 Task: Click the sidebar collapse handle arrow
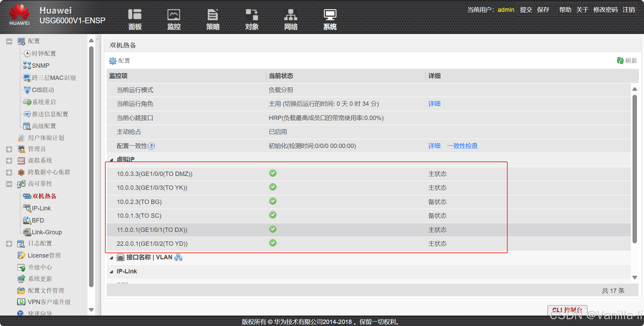coord(98,39)
